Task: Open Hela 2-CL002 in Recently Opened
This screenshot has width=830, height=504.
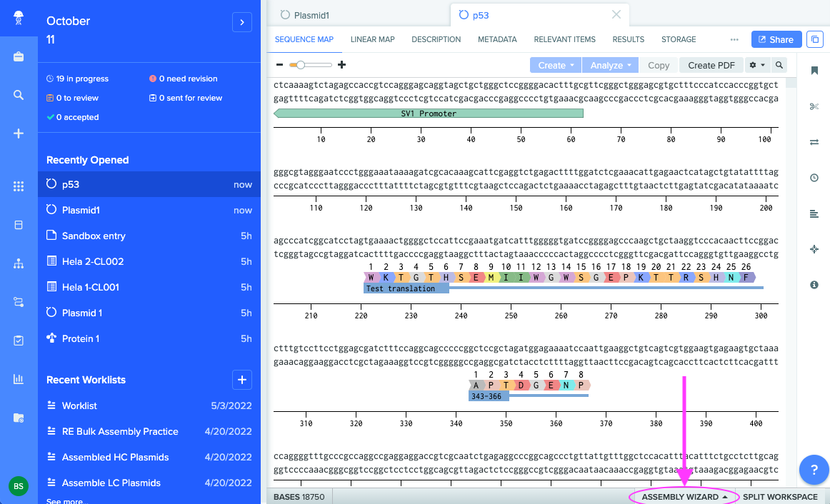Action: pos(149,261)
